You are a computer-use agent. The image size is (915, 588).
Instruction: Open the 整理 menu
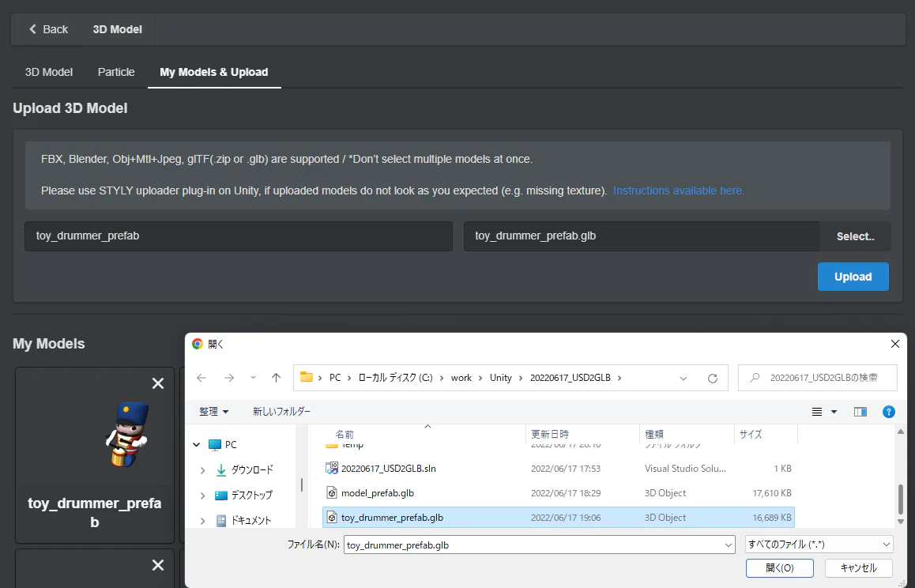pos(213,412)
